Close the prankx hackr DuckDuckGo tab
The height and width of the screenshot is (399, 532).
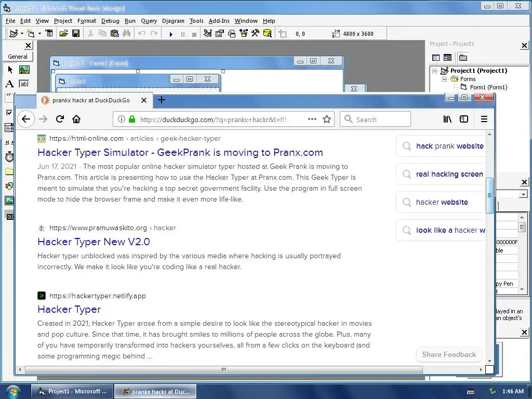click(144, 100)
